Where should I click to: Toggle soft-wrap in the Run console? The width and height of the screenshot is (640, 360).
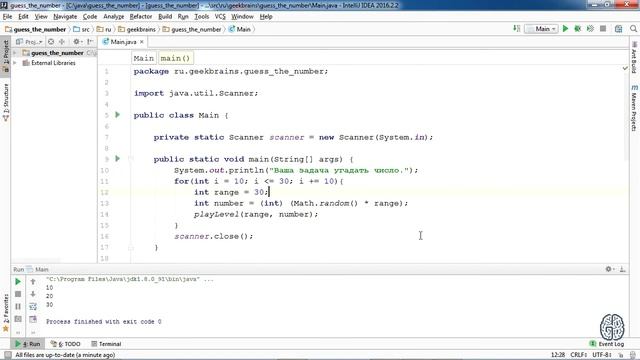[x=33, y=306]
